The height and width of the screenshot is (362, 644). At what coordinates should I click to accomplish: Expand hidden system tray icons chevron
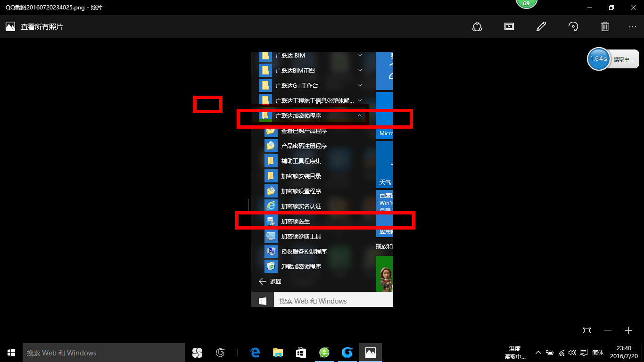[538, 353]
